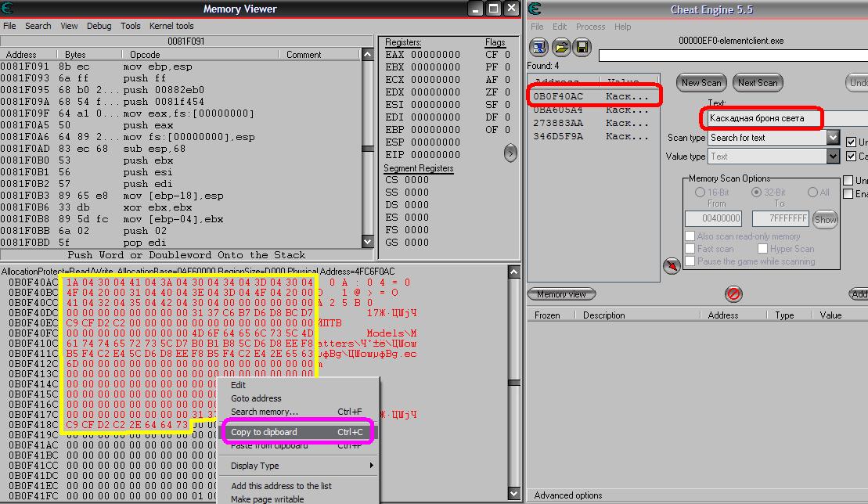Viewport: 868px width, 504px height.
Task: Toggle Pause the game while scanning
Action: 690,261
